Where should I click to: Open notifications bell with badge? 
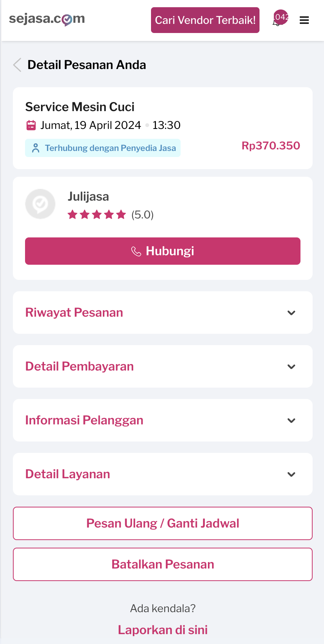click(278, 20)
